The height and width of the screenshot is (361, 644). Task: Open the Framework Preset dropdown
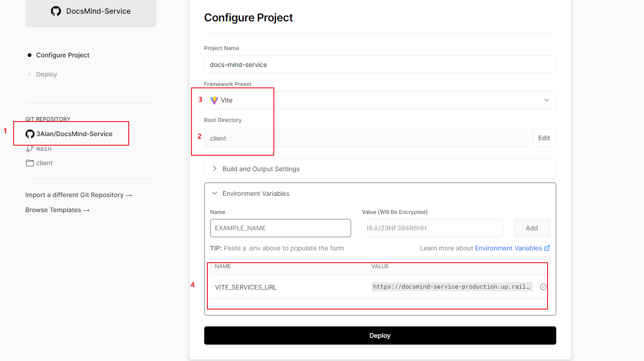380,100
